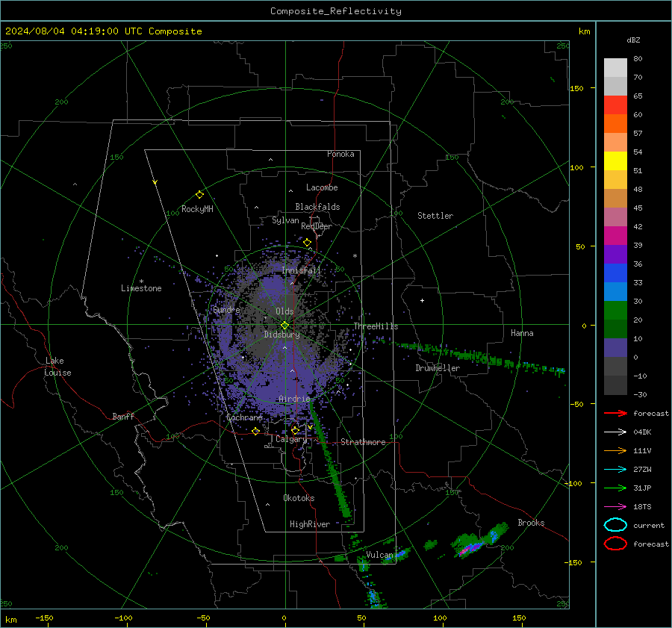Click the bright green 20 dBZ swatch
This screenshot has height=628, width=672.
[615, 310]
